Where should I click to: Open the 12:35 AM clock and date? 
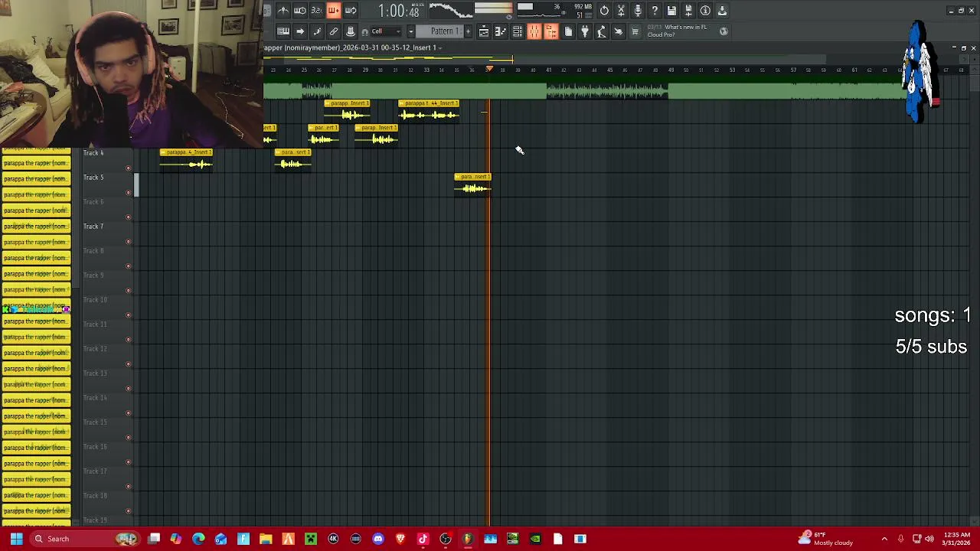point(957,539)
